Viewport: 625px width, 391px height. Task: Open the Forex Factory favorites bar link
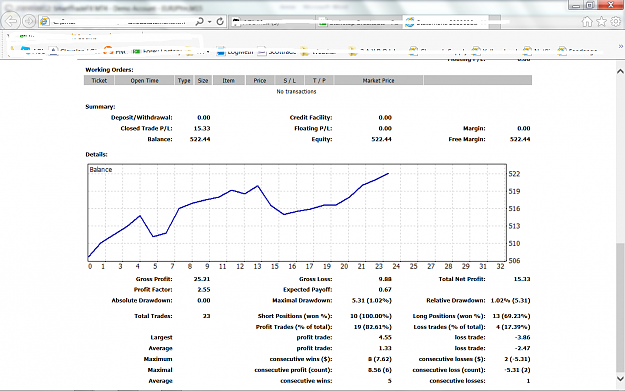coord(157,51)
